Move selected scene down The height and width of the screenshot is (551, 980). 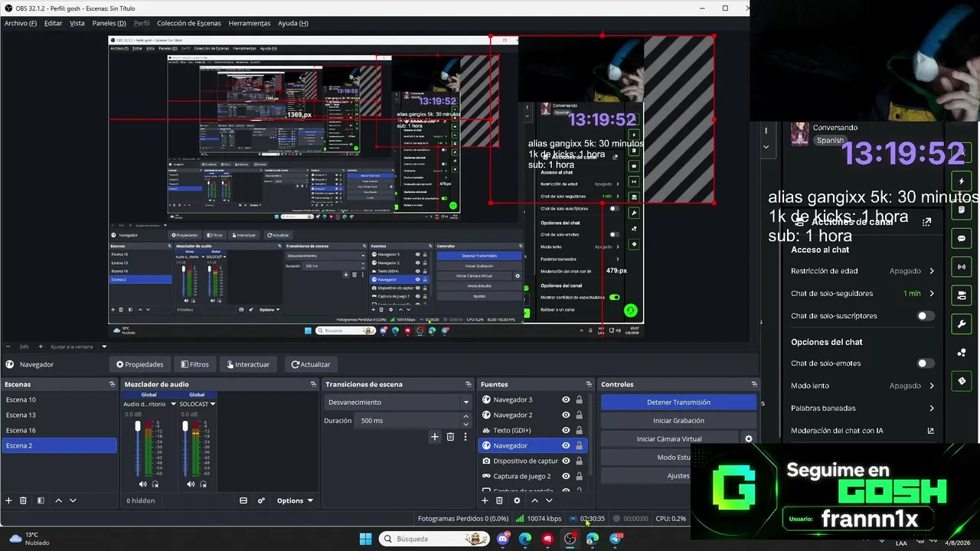[73, 500]
